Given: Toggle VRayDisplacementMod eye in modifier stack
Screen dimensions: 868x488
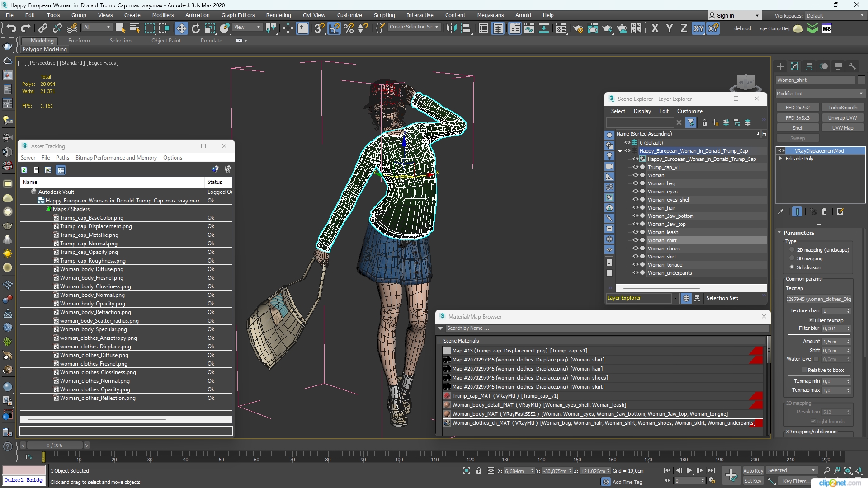Looking at the screenshot, I should tap(782, 151).
